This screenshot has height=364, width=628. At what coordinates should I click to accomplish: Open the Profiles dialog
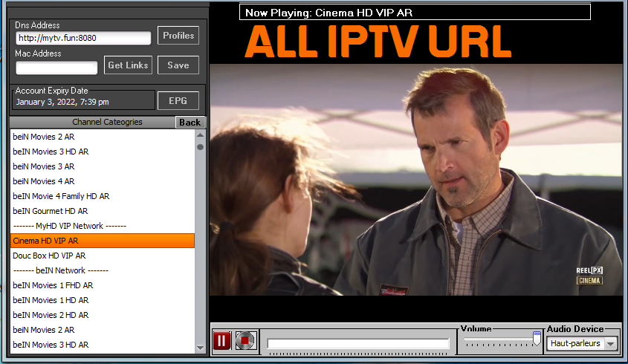click(178, 35)
